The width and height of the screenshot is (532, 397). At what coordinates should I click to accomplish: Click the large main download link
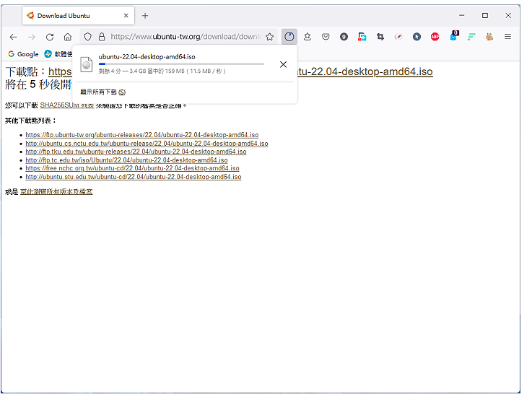tap(365, 71)
